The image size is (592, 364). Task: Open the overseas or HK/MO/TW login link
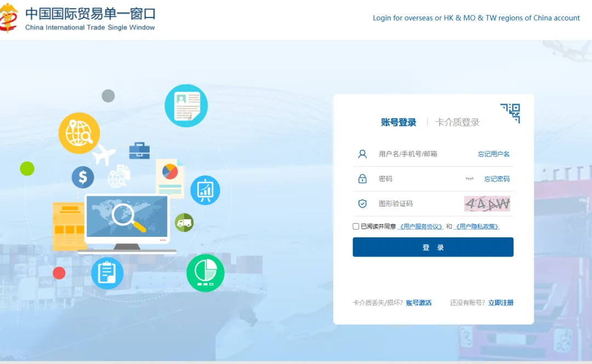(x=476, y=18)
